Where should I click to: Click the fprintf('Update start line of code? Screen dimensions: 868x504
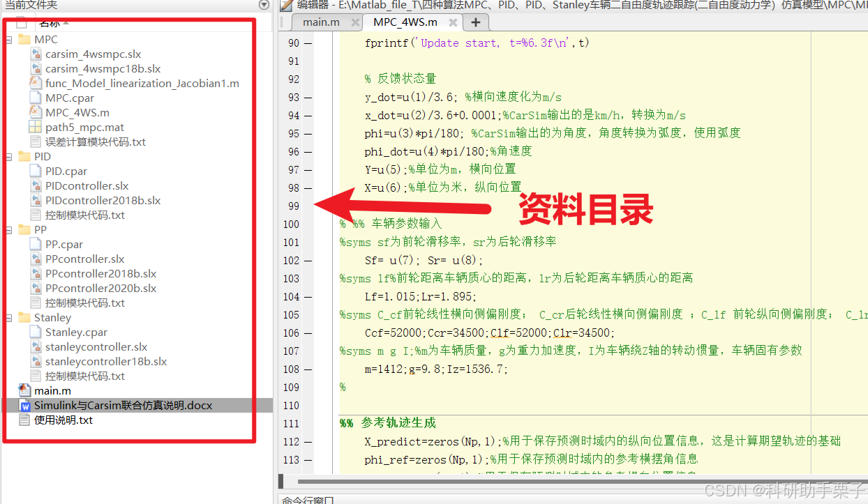(477, 43)
